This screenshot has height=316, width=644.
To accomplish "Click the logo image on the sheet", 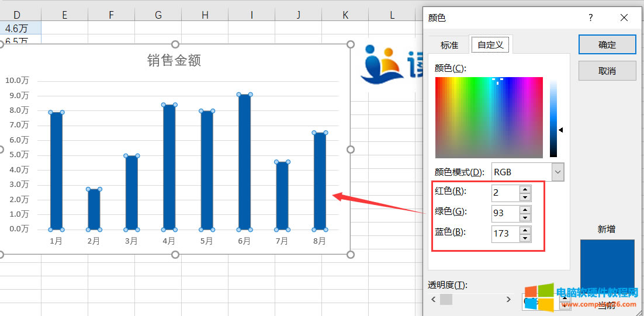I will pos(392,64).
